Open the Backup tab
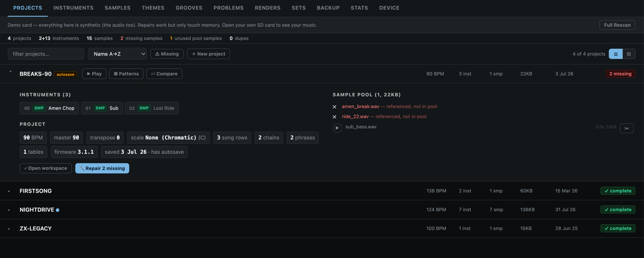 pos(328,8)
